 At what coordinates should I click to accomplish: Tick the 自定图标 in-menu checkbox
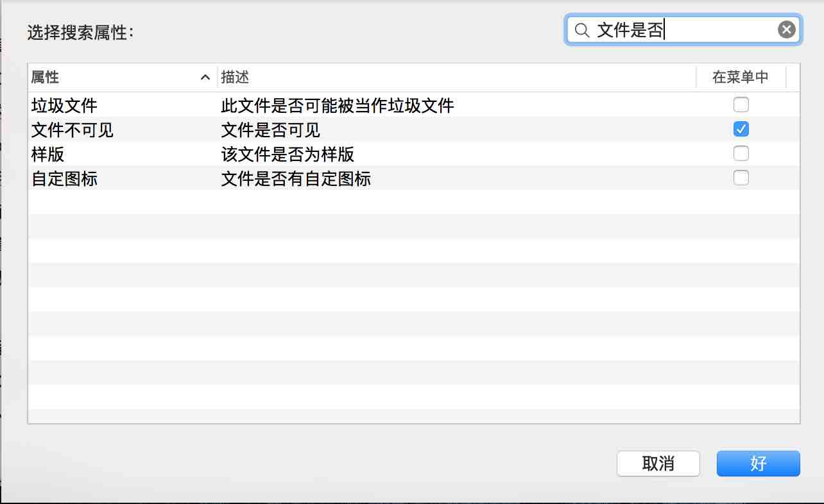[741, 178]
